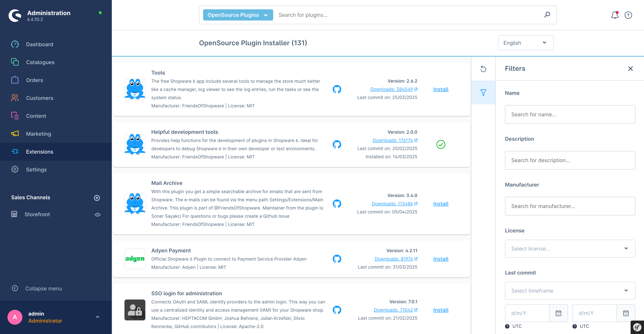Screen dimensions: 644x334
Task: Install the Mail Archive plugin
Action: coord(441,204)
